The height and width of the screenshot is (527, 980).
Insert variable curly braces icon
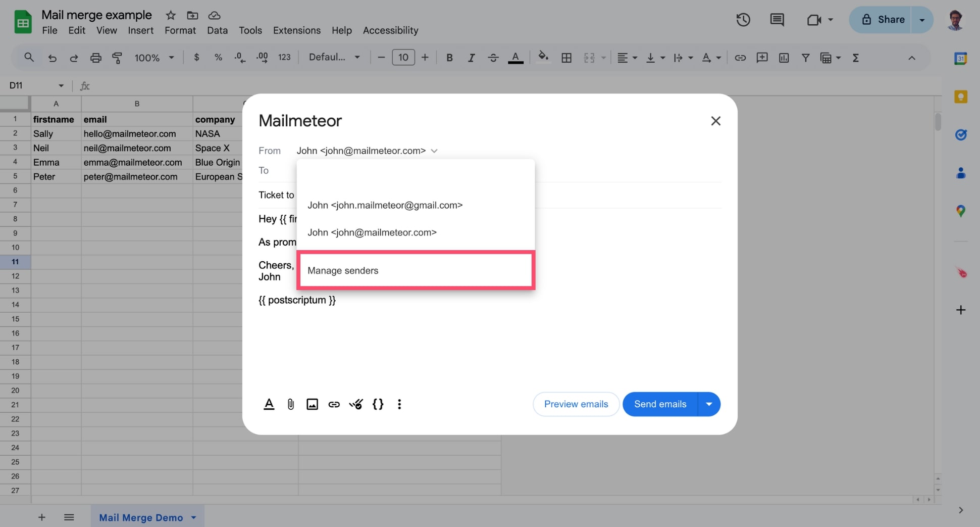pos(378,404)
